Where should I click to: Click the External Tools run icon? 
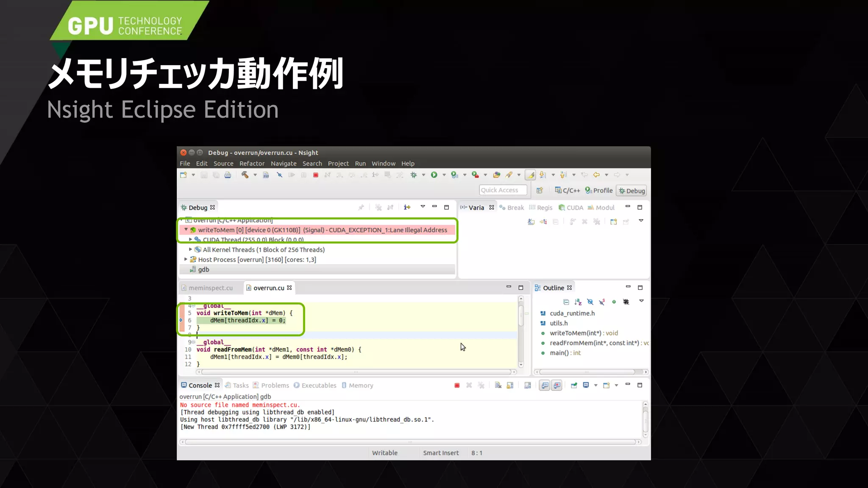pos(475,175)
